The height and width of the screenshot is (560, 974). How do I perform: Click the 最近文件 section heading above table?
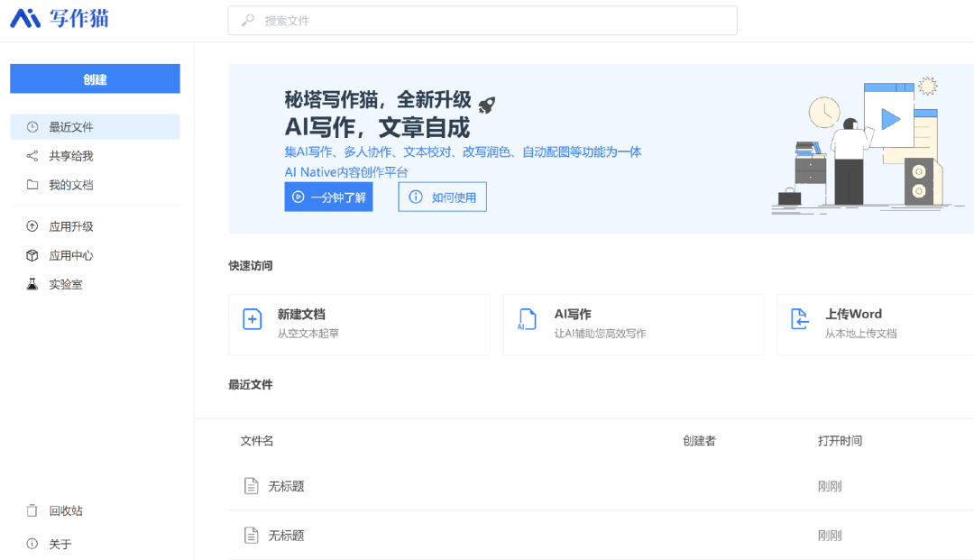coord(251,385)
